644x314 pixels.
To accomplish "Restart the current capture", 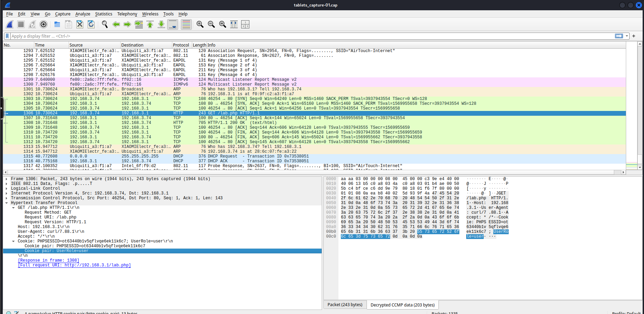I will (32, 24).
